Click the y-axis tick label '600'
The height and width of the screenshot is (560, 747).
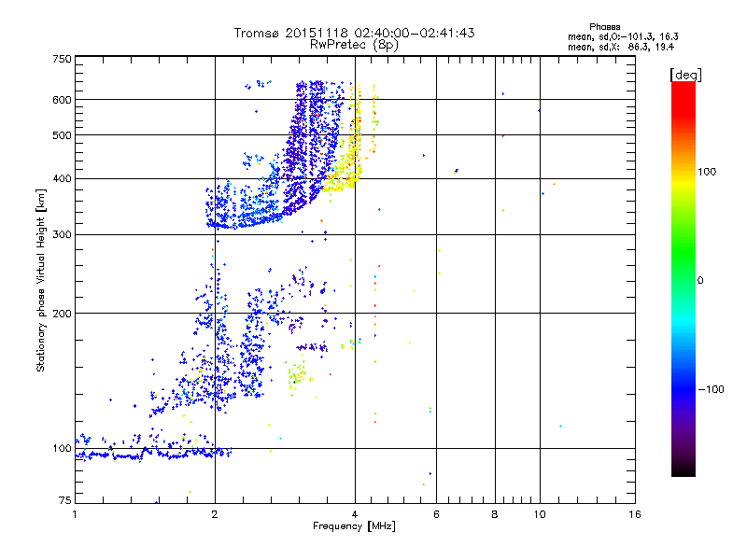62,100
